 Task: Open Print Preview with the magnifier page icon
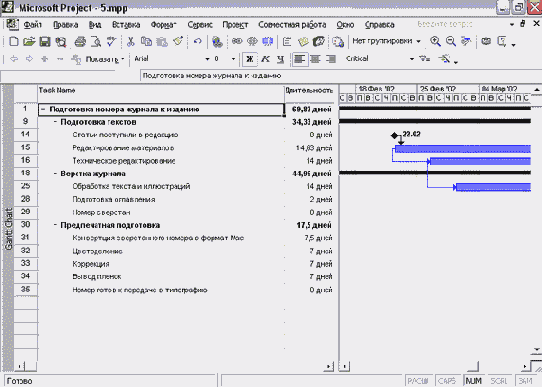click(96, 42)
